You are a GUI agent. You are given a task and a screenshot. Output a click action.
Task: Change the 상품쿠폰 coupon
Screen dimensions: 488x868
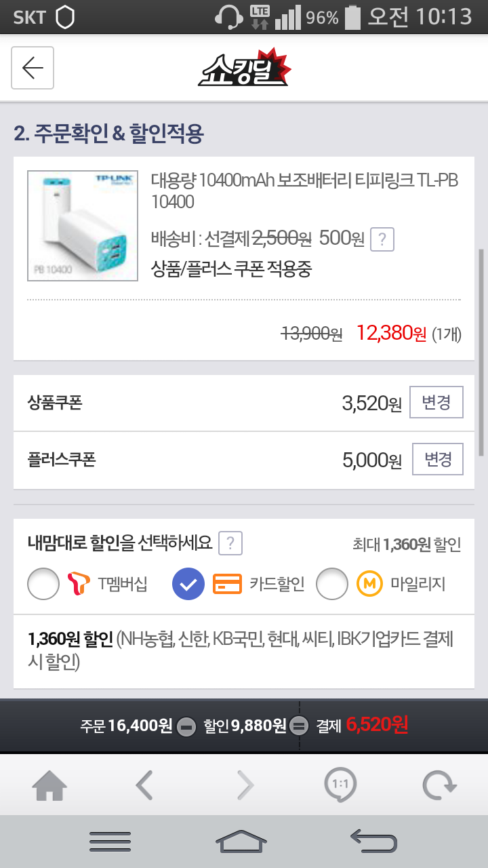pos(436,403)
